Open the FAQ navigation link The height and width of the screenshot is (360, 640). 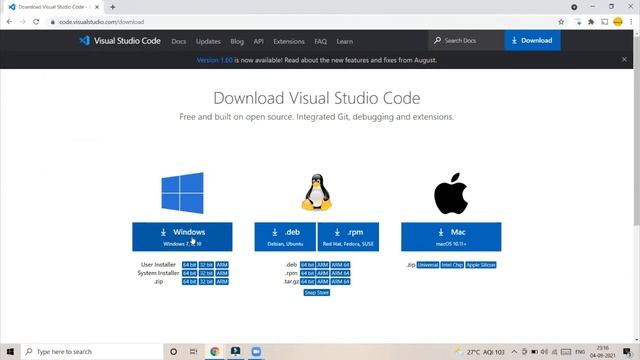pos(320,42)
